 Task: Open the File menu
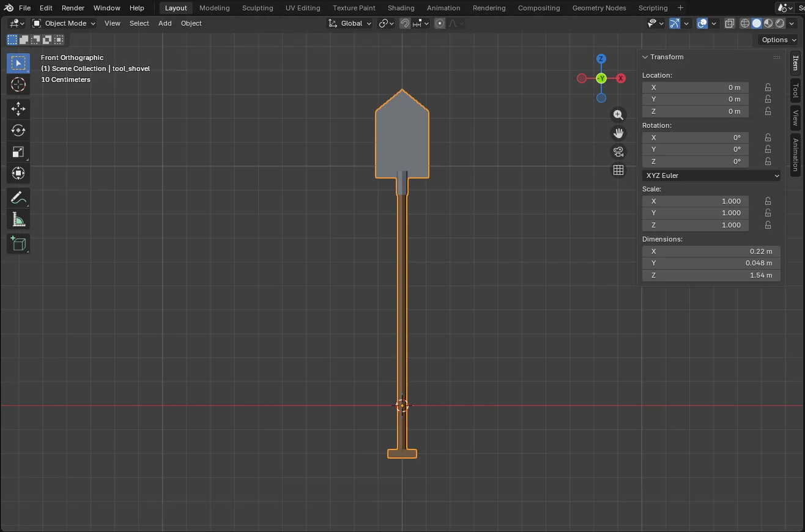click(24, 8)
